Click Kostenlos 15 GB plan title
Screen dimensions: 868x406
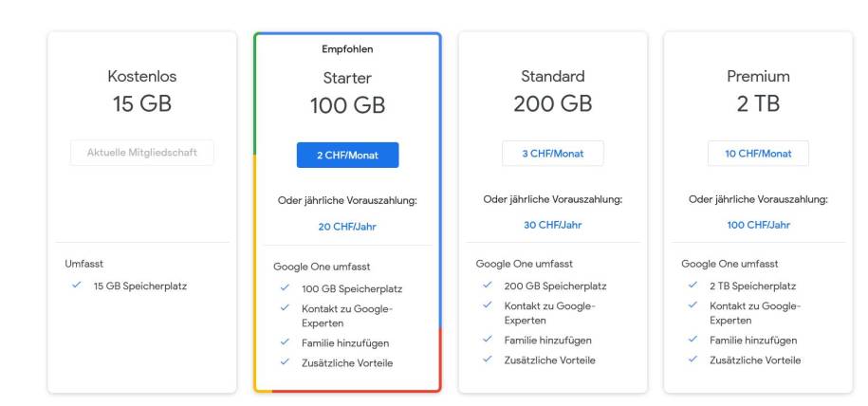coord(142,76)
